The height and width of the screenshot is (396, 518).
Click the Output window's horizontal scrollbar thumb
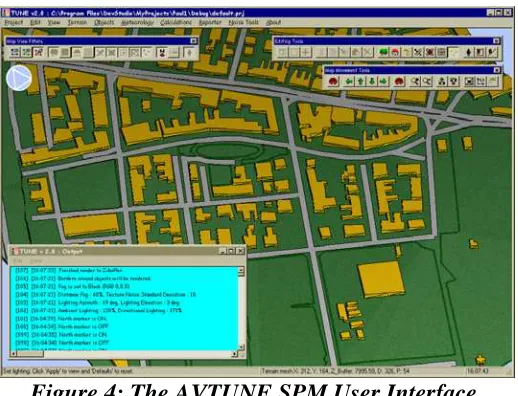coord(30,353)
